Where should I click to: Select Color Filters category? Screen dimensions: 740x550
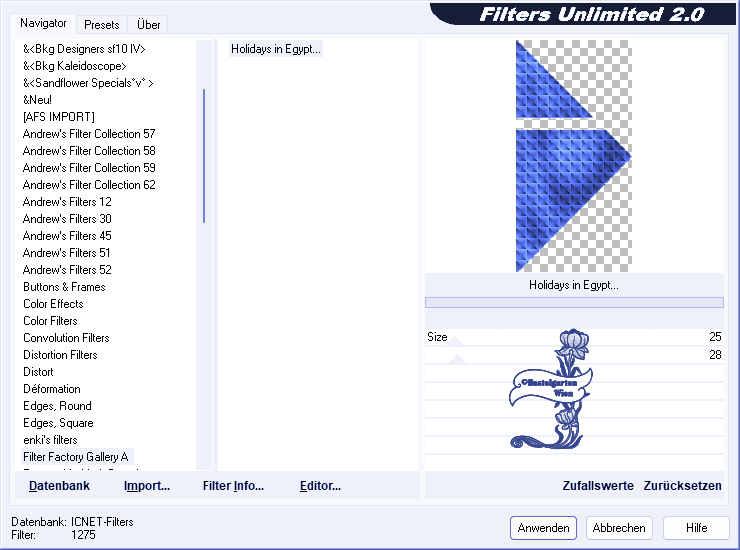point(50,321)
